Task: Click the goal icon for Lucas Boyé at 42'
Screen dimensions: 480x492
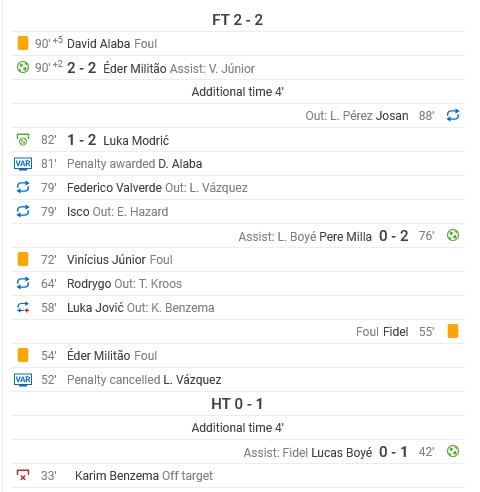Action: [x=453, y=451]
